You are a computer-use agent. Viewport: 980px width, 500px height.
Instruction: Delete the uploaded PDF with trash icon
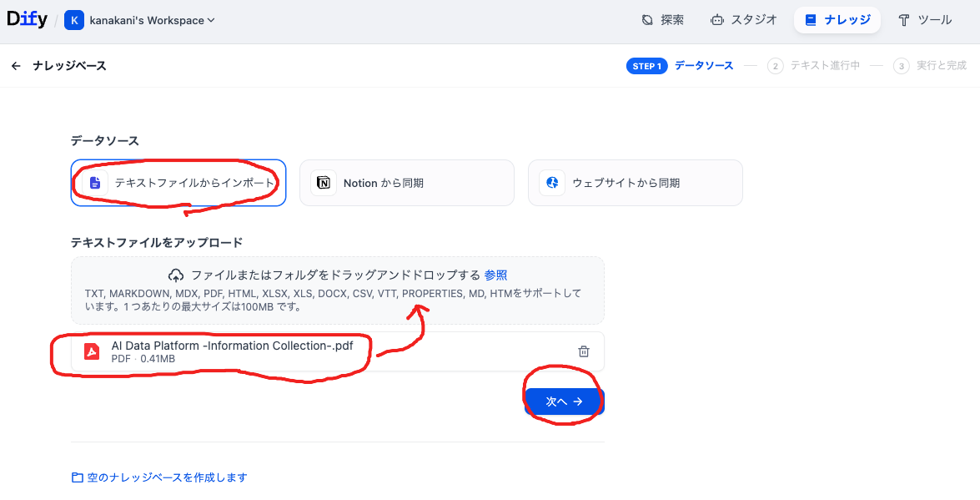(583, 351)
